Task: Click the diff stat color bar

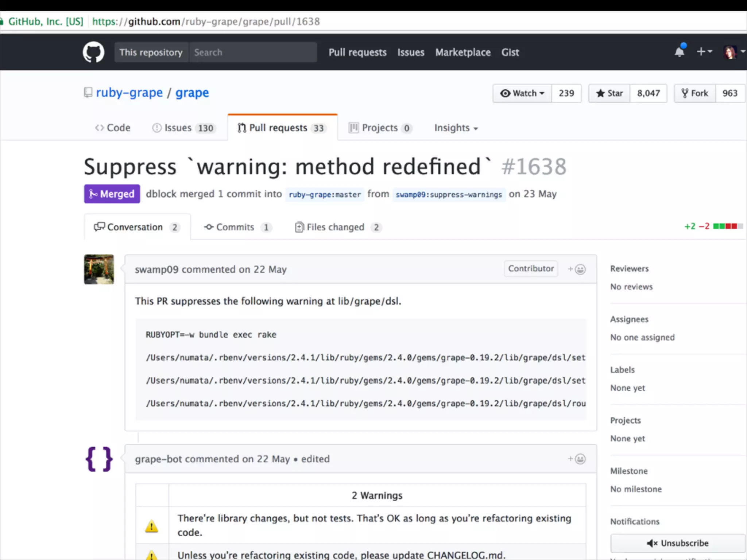Action: [x=727, y=226]
